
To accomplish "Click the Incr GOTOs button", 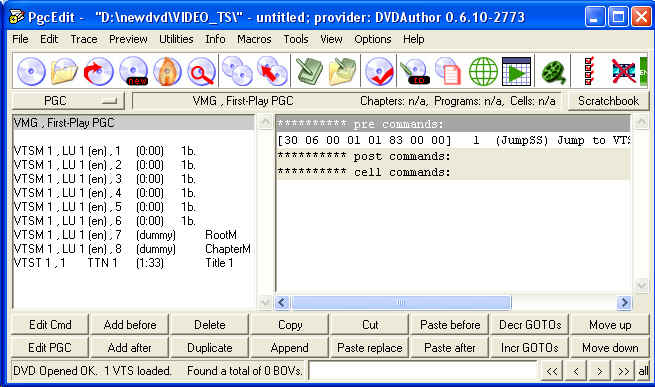I will (x=530, y=348).
